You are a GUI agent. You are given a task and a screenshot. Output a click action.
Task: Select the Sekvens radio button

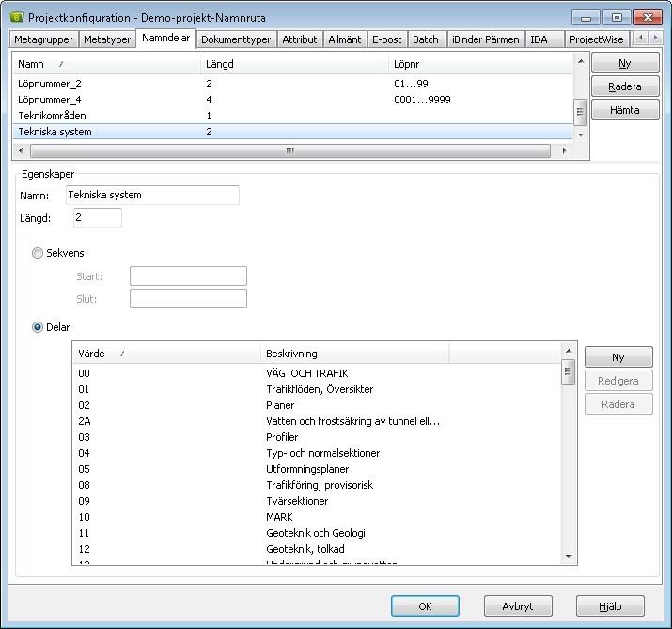tap(38, 253)
